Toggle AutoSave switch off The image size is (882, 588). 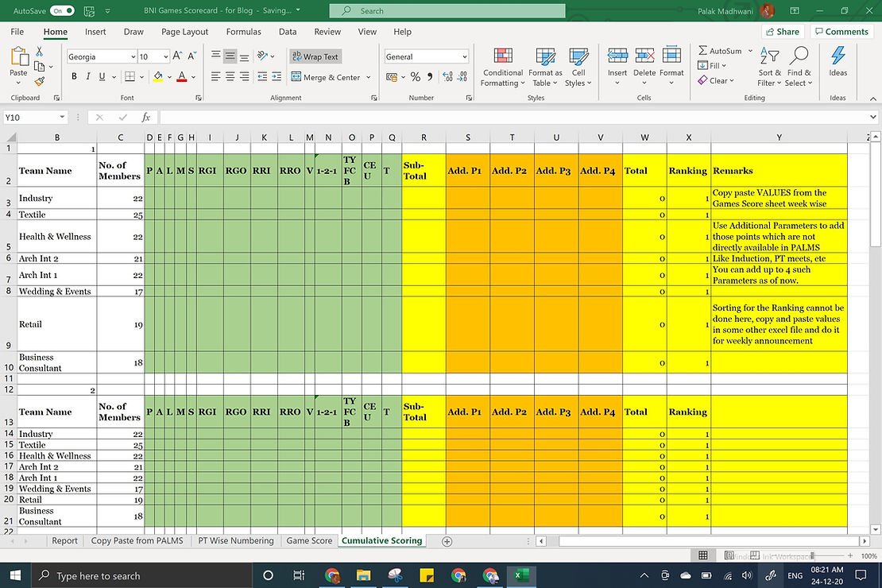(62, 11)
